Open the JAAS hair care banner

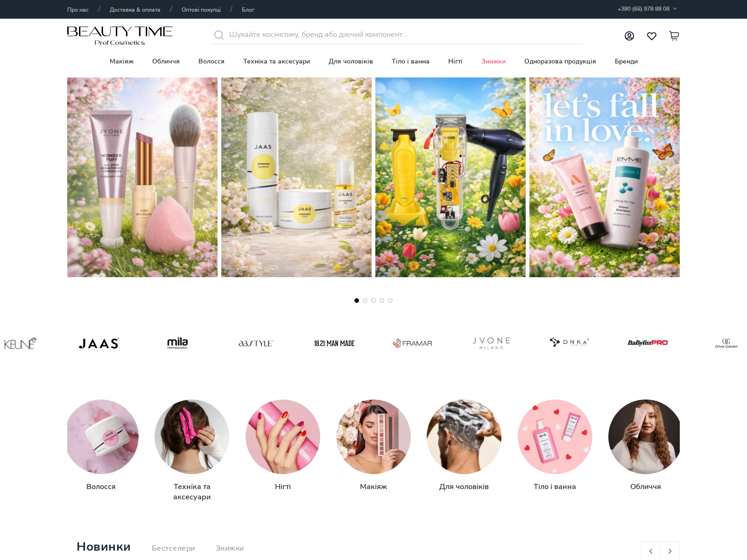296,177
